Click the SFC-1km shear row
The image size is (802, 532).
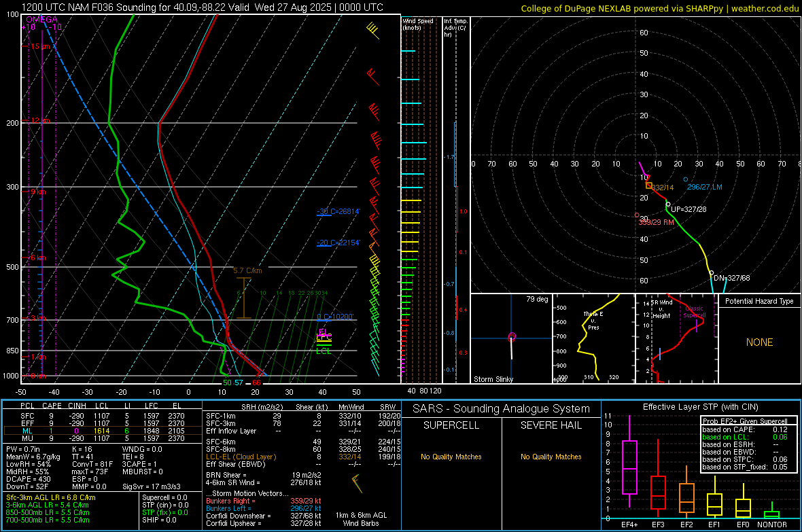[x=303, y=416]
